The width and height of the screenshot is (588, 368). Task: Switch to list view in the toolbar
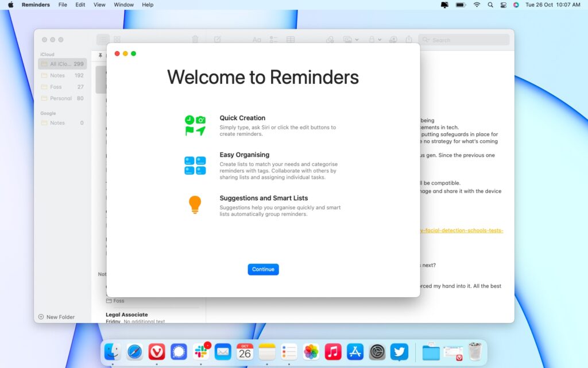(x=103, y=39)
